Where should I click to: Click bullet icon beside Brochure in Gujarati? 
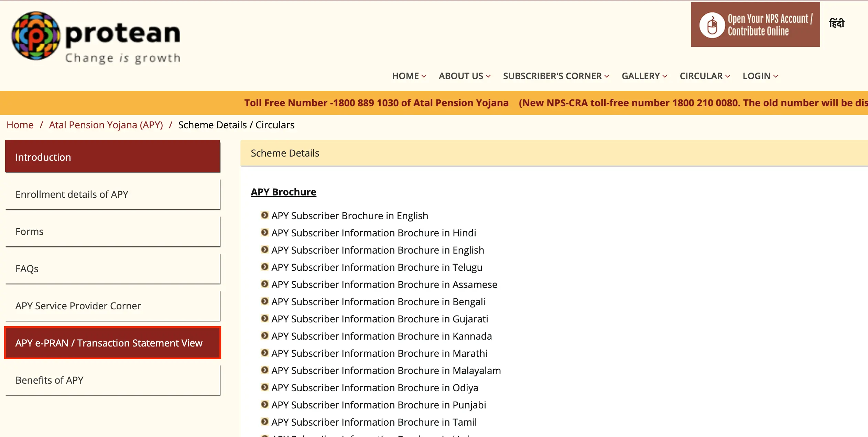(264, 319)
